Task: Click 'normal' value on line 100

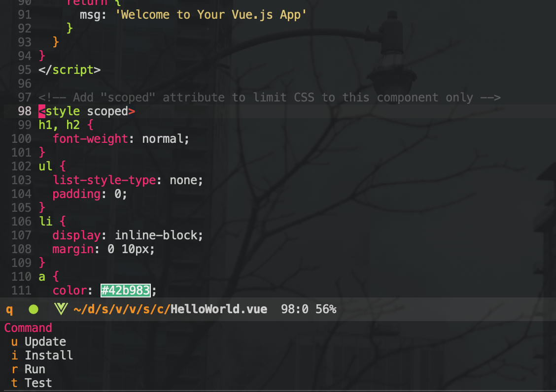Action: click(163, 139)
